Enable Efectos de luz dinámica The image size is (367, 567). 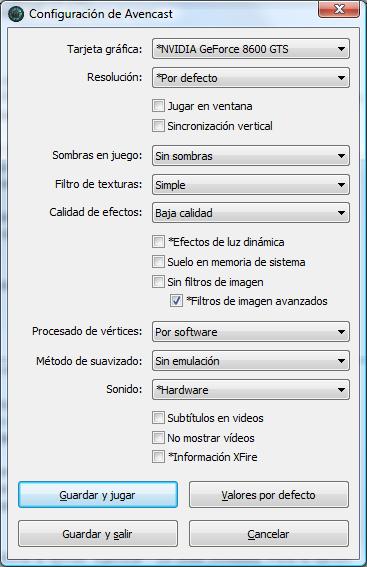(158, 242)
